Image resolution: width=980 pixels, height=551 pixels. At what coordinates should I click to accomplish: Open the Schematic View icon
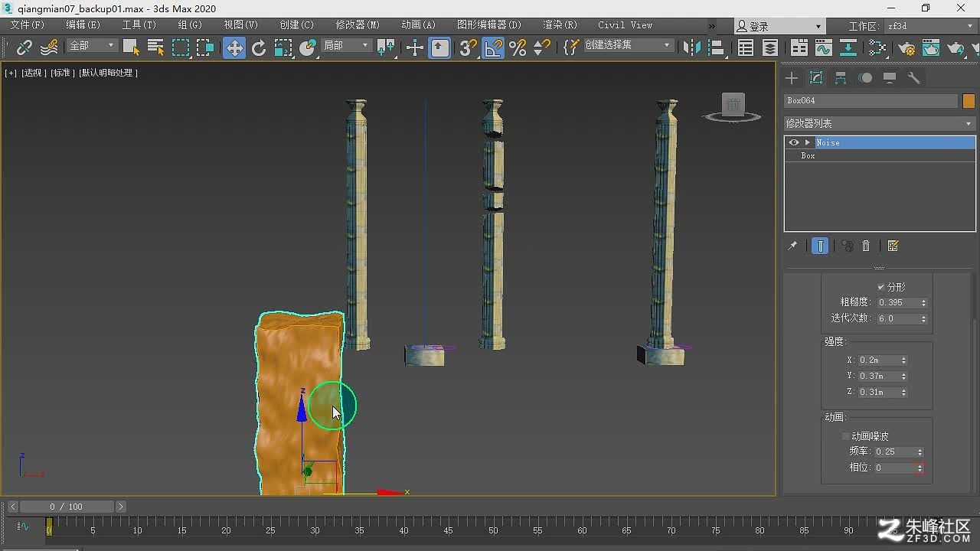(848, 47)
